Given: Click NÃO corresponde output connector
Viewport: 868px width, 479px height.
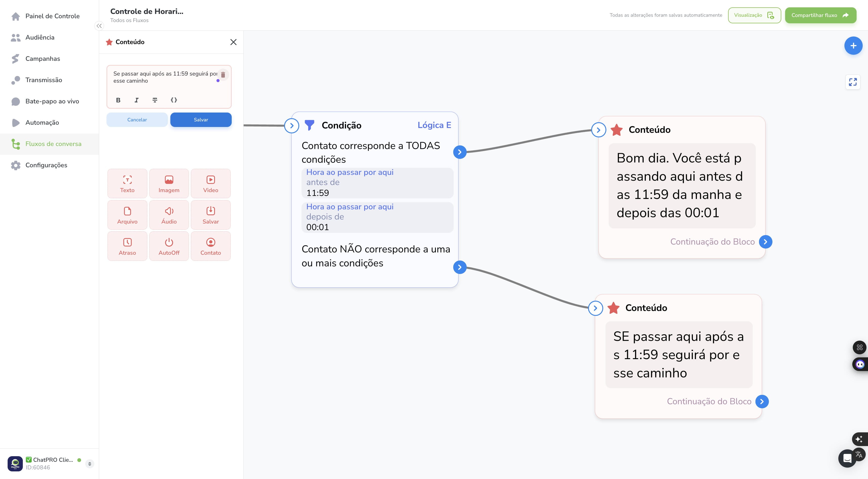Looking at the screenshot, I should pos(460,267).
